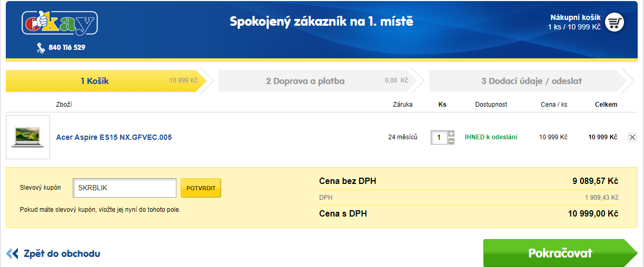Click phone number 840 116 529
Image resolution: width=644 pixels, height=267 pixels.
[67, 48]
